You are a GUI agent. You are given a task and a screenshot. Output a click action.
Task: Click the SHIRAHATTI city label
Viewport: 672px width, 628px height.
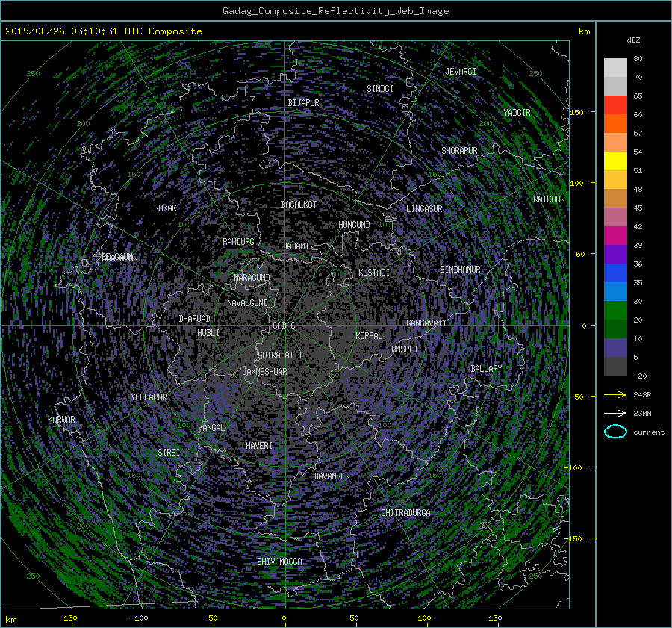280,355
